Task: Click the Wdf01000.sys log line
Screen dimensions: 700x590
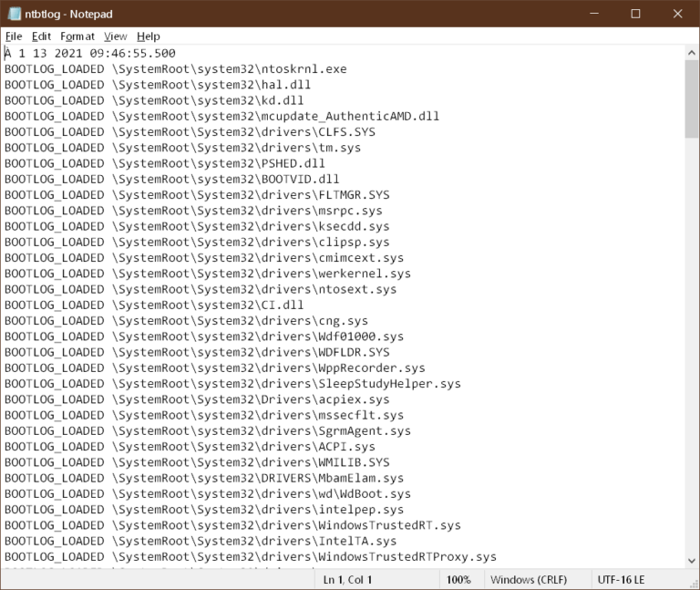Action: click(204, 336)
